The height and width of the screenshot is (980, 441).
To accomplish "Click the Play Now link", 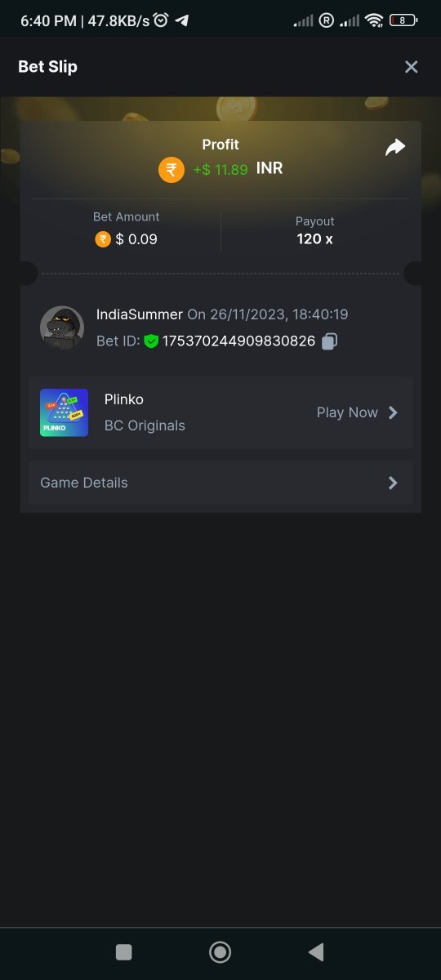I will (347, 412).
